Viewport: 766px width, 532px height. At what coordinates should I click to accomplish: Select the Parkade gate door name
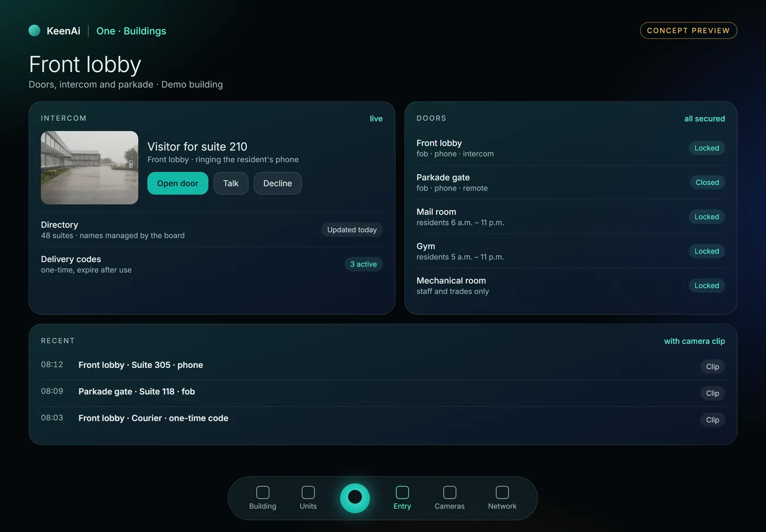[x=443, y=177]
